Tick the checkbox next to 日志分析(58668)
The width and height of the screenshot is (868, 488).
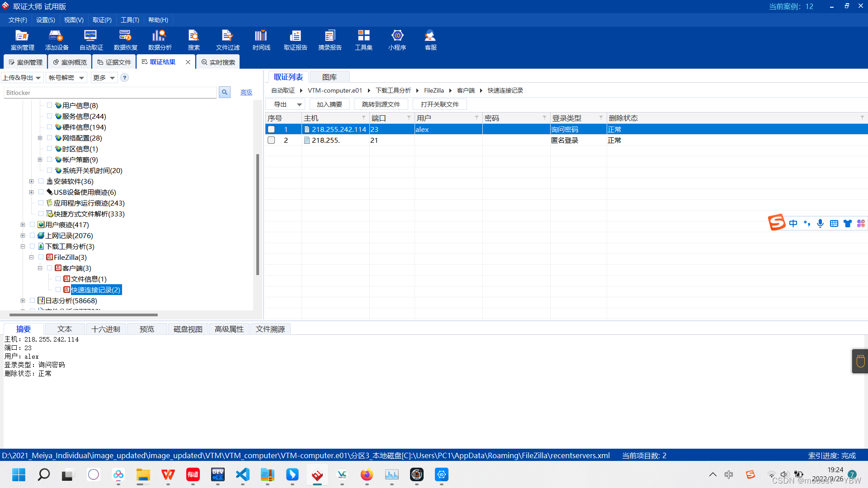(x=33, y=300)
